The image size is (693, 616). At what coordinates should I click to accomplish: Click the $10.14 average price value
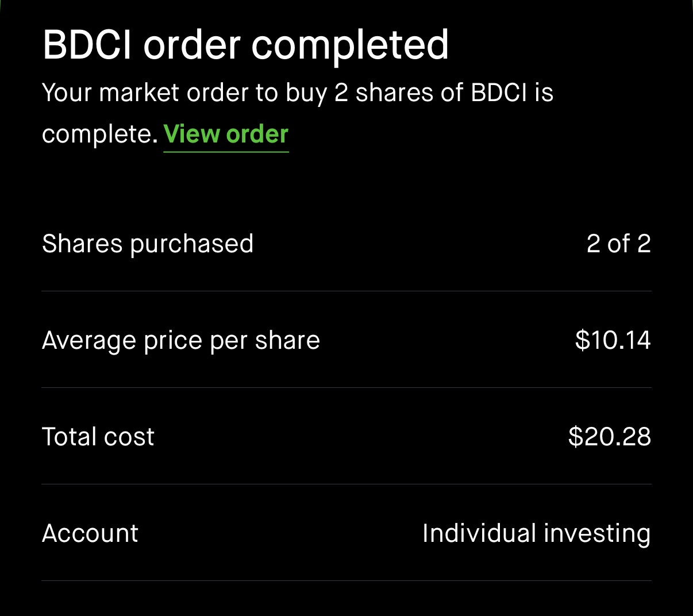[x=613, y=340]
